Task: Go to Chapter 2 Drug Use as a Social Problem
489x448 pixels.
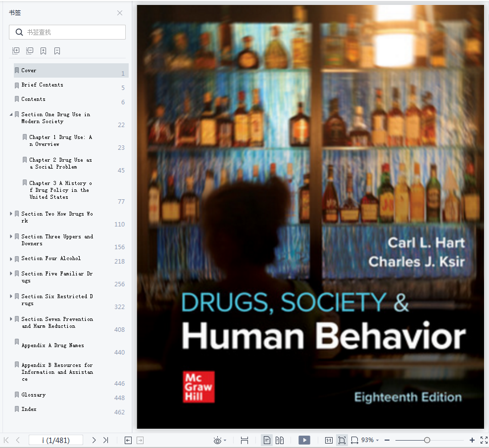Action: point(61,163)
